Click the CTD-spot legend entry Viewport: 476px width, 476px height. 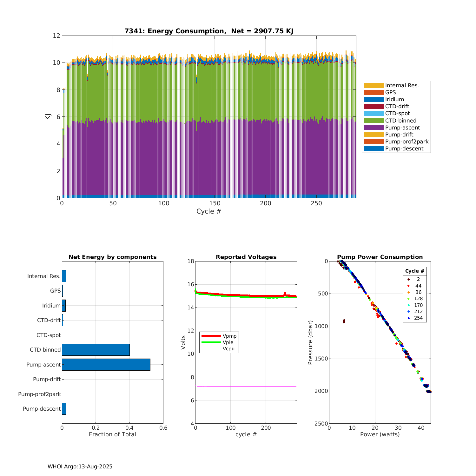[397, 113]
